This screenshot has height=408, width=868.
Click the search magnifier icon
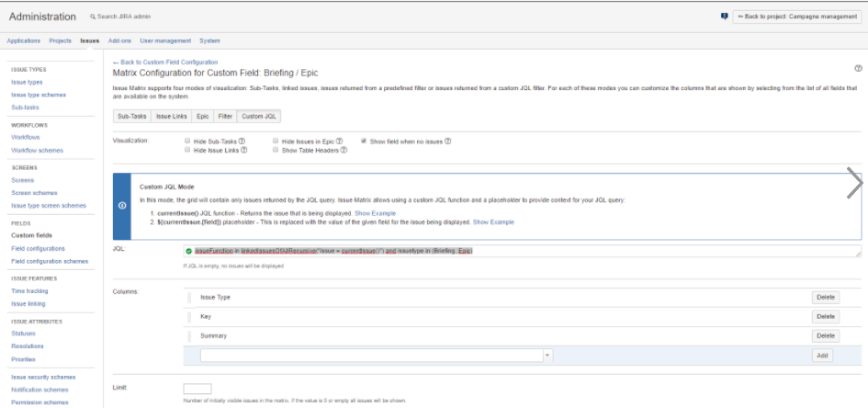pyautogui.click(x=93, y=17)
